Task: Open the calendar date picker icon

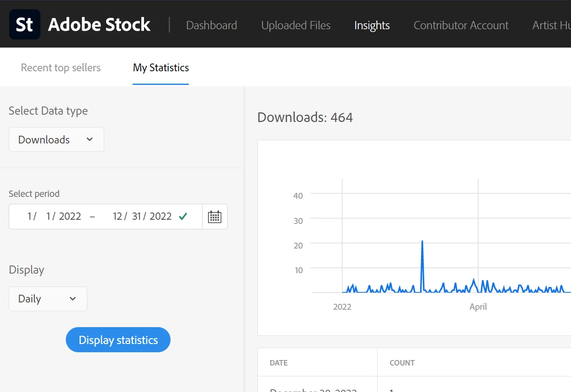Action: pyautogui.click(x=214, y=217)
